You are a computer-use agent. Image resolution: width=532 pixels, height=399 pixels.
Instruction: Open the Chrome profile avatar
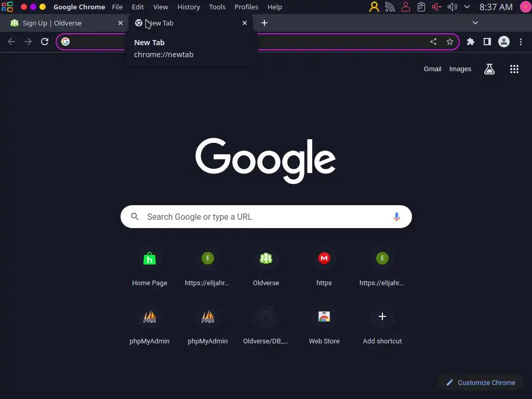click(504, 42)
